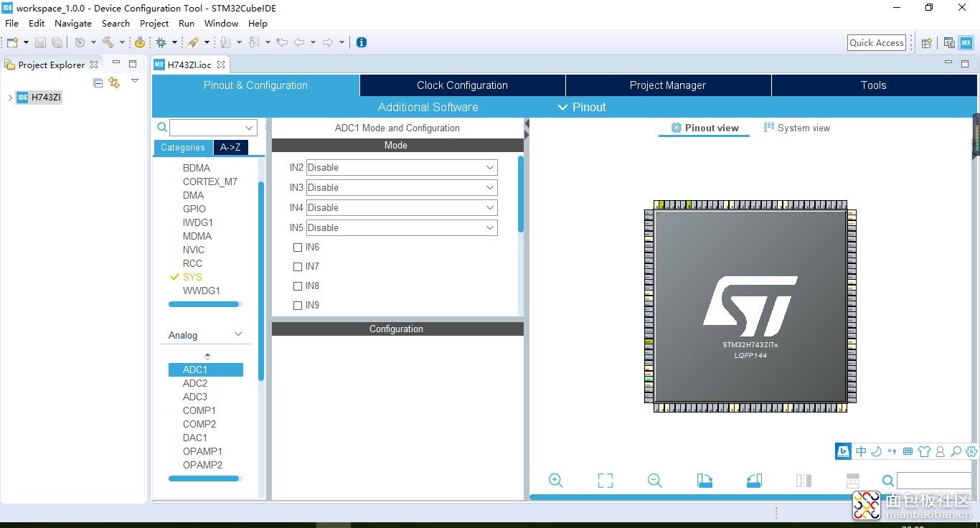Click the Mode panel vertical scrollbar
Viewport: 980px width, 528px height.
[521, 194]
